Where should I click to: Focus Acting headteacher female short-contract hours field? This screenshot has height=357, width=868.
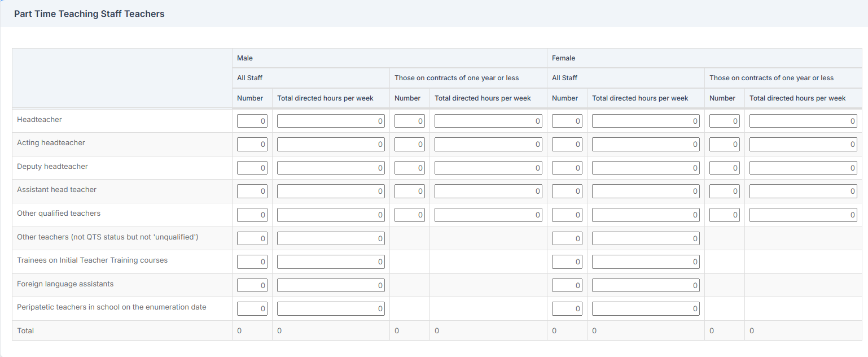(803, 145)
